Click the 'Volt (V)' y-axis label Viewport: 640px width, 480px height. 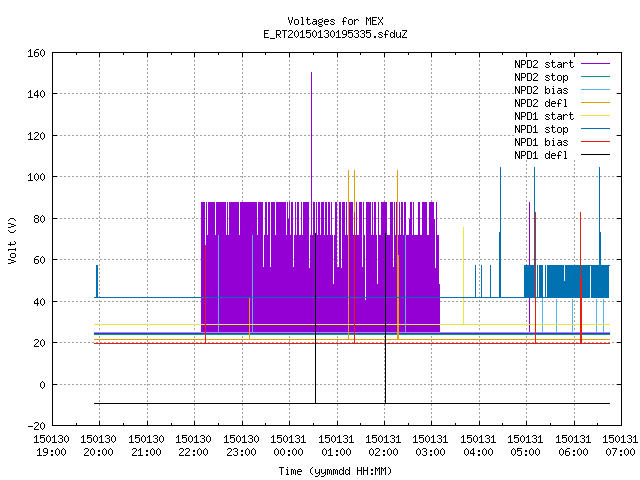pyautogui.click(x=12, y=240)
